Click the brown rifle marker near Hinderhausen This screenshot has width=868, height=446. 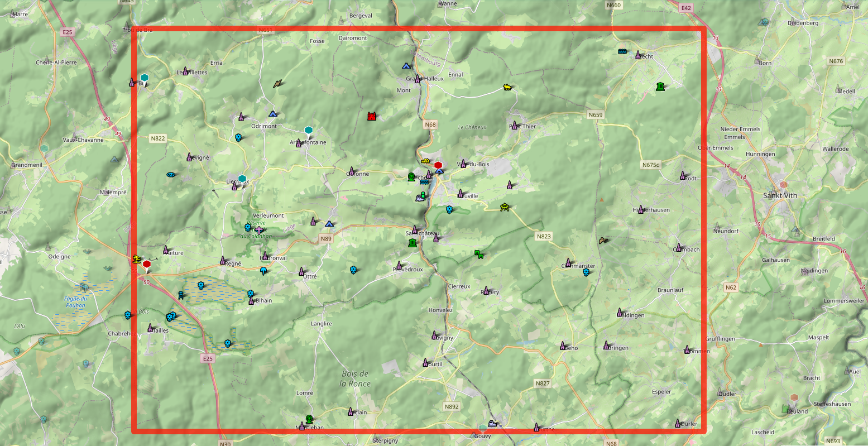pyautogui.click(x=603, y=241)
